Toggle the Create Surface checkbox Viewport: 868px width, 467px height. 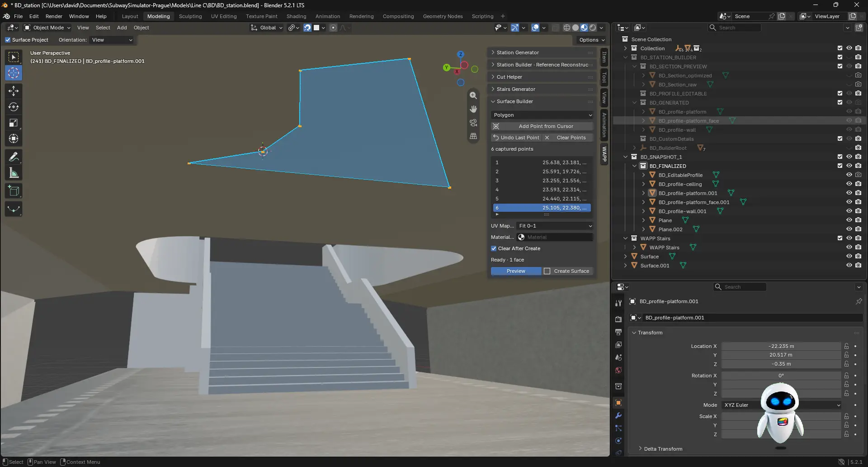click(547, 271)
